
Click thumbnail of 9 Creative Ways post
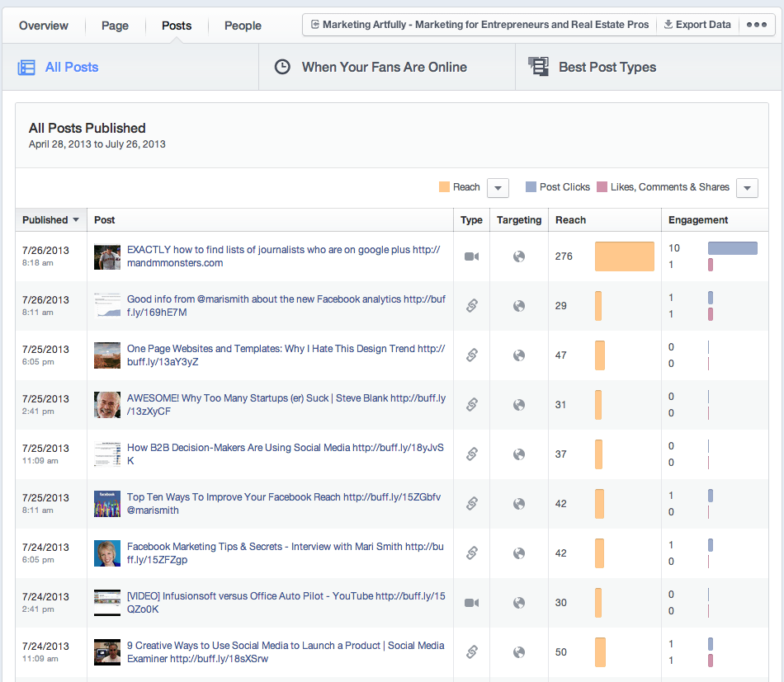click(x=107, y=652)
